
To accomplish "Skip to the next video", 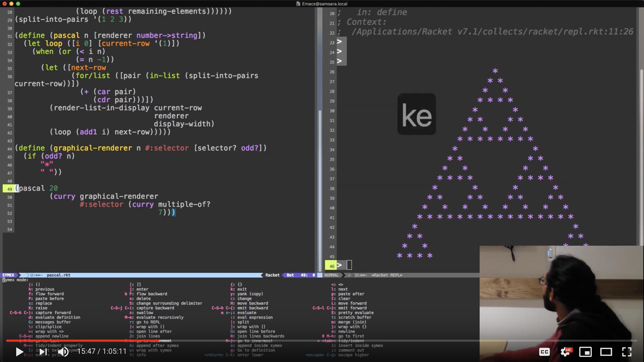I will pyautogui.click(x=43, y=352).
